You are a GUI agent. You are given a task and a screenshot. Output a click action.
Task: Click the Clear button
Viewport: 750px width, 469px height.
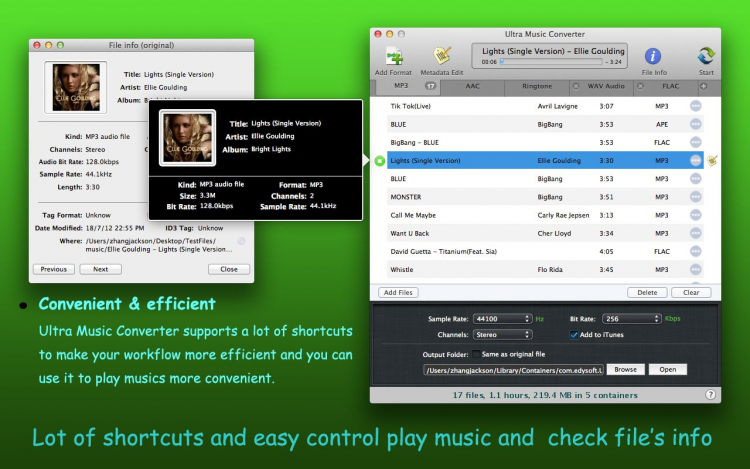coord(691,293)
